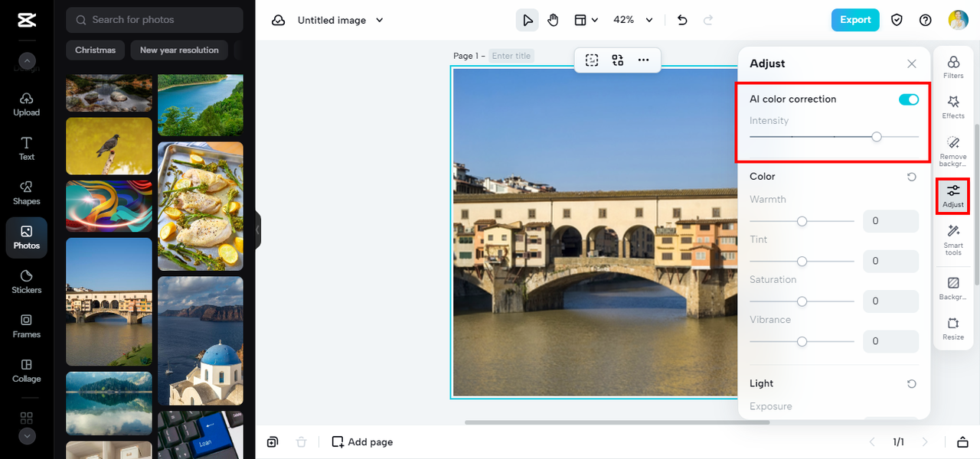Screen dimensions: 980x459
Task: Reset the Light section
Action: pos(911,384)
